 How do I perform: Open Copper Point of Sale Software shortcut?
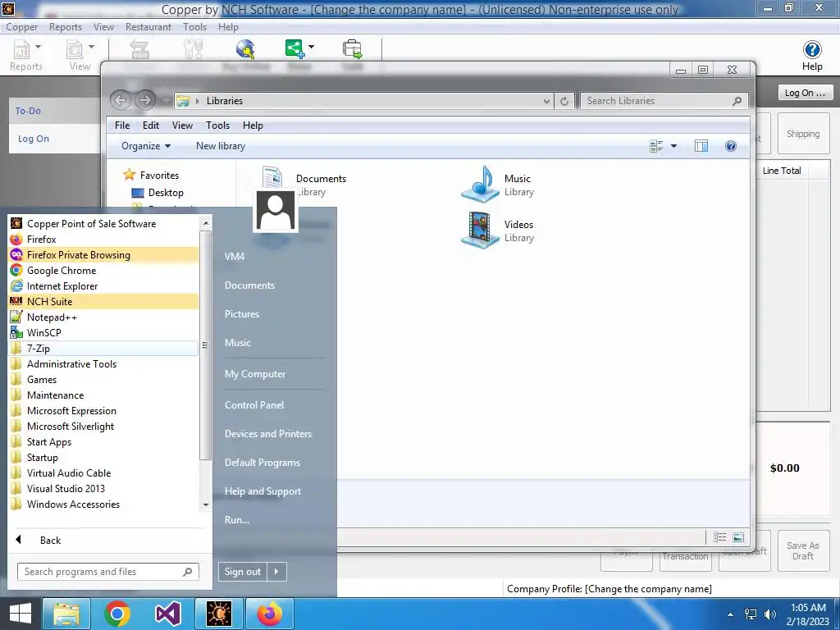point(103,223)
